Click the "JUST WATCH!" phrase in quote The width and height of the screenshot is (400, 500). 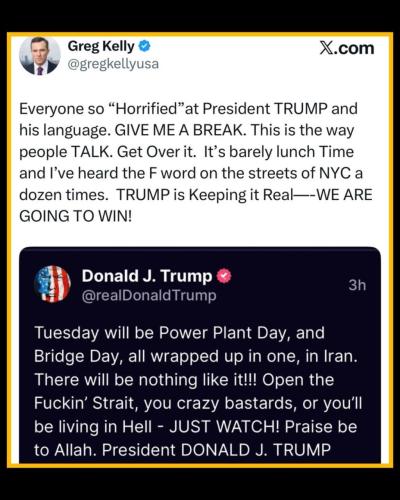225,427
